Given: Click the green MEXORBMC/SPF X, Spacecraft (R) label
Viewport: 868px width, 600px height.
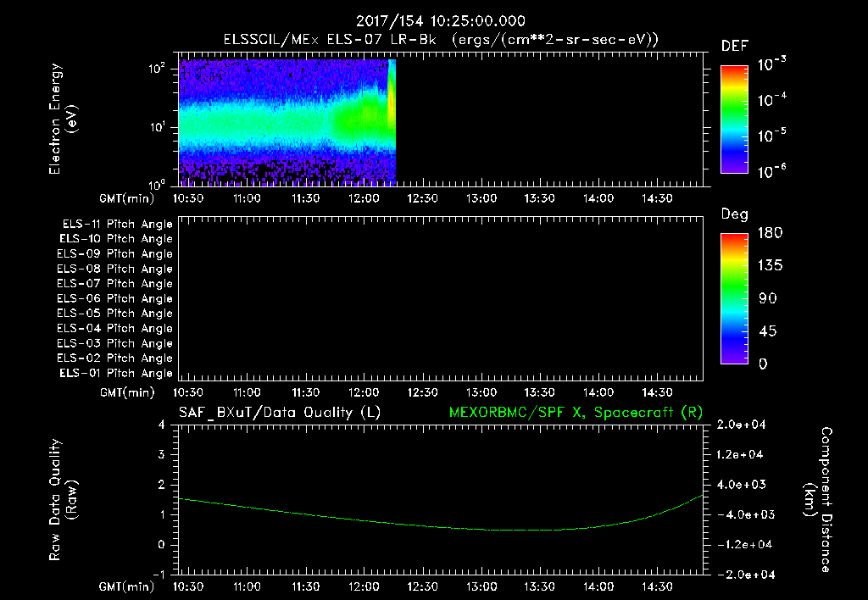Looking at the screenshot, I should [x=576, y=413].
